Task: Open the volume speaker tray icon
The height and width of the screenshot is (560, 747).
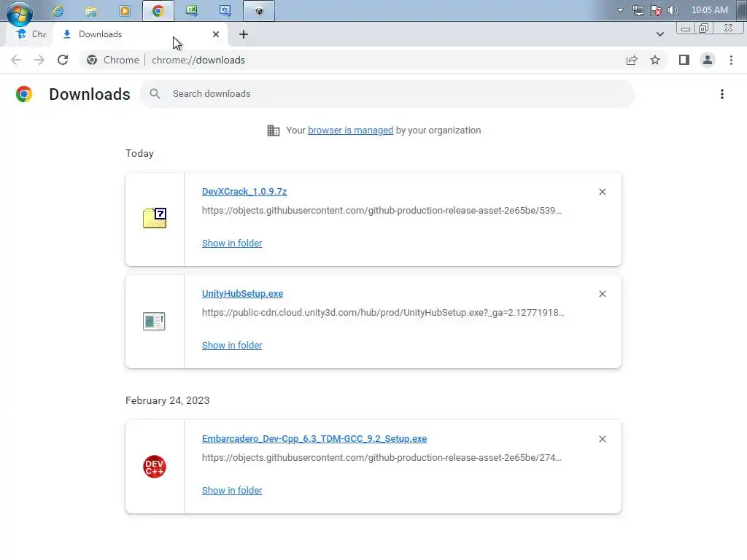Action: pos(673,10)
